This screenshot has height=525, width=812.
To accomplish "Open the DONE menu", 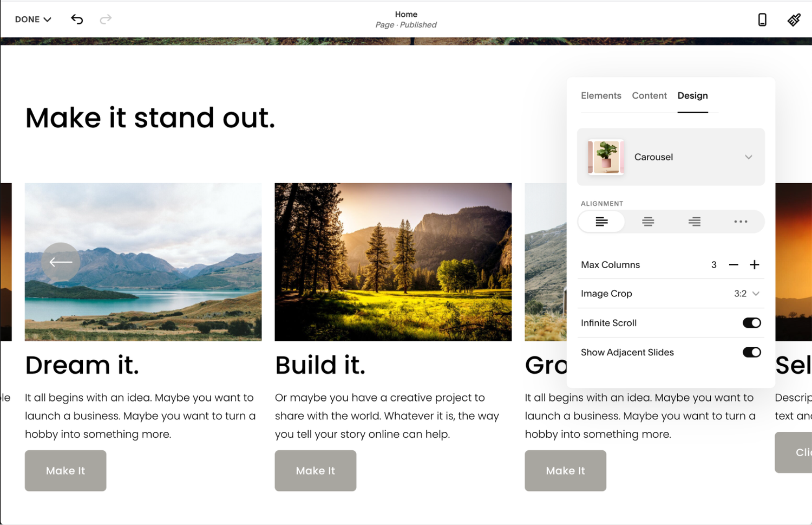I will (31, 19).
